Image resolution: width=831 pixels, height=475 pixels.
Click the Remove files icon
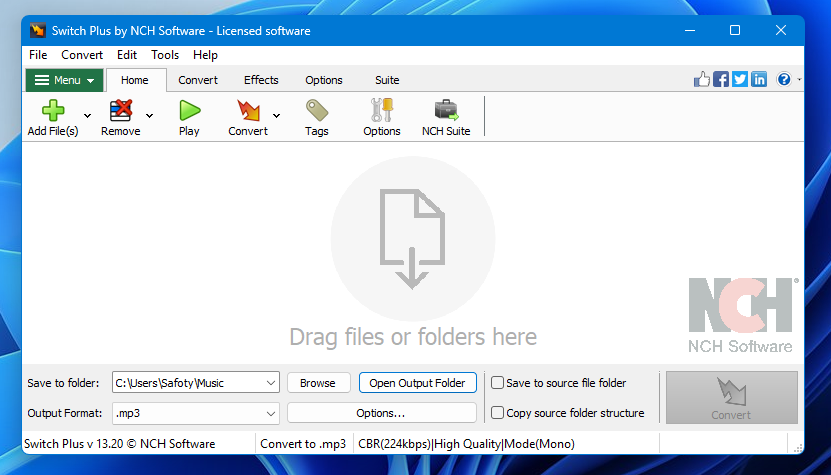click(121, 111)
